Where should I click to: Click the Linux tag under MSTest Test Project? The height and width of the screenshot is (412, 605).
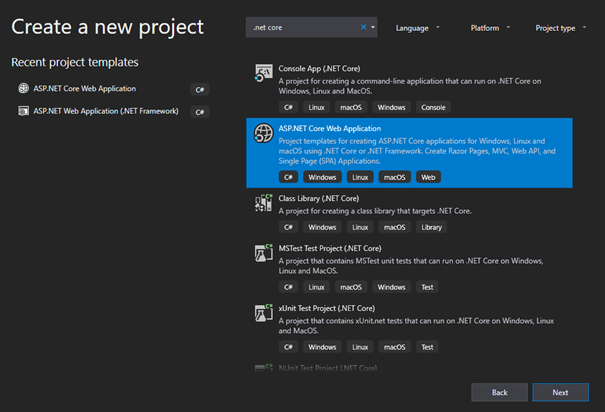point(316,287)
